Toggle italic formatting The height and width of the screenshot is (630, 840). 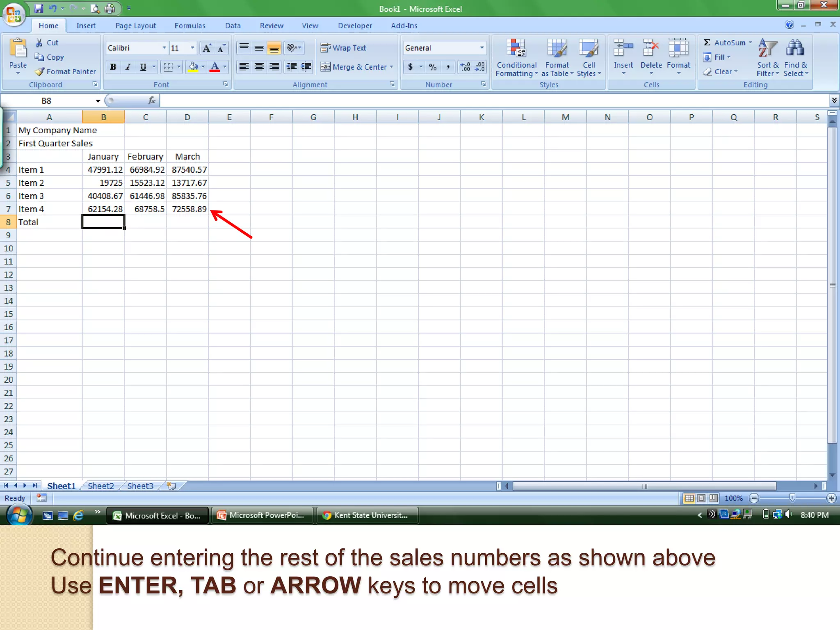pyautogui.click(x=128, y=67)
